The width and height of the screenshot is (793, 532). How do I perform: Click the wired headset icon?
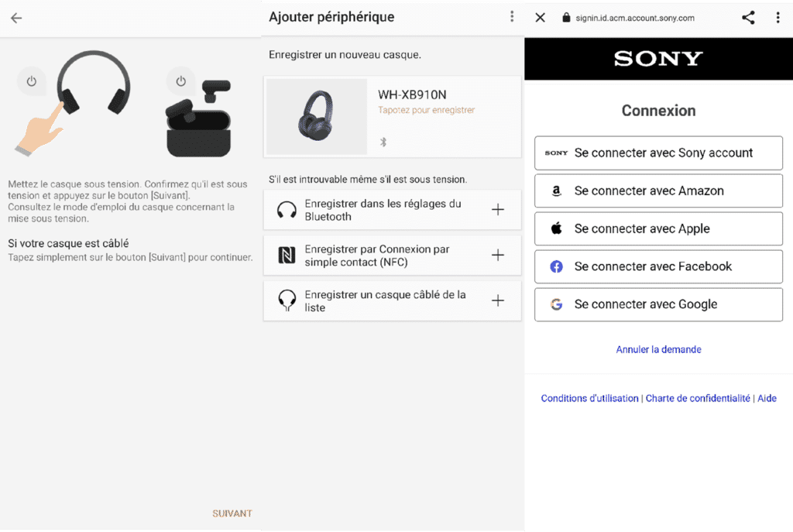click(x=287, y=300)
